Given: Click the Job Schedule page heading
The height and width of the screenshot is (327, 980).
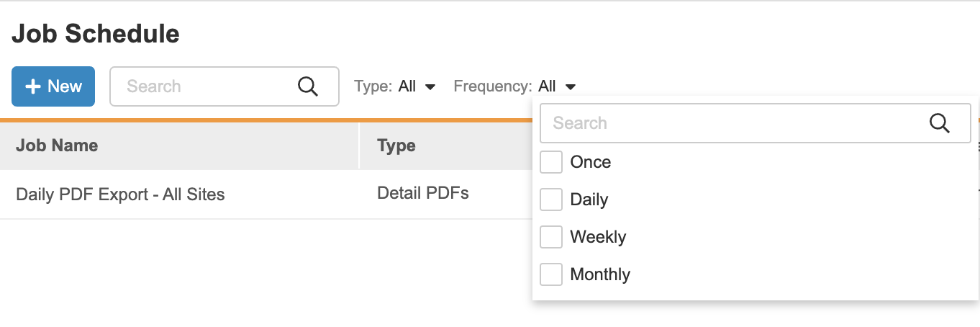Looking at the screenshot, I should pyautogui.click(x=96, y=34).
